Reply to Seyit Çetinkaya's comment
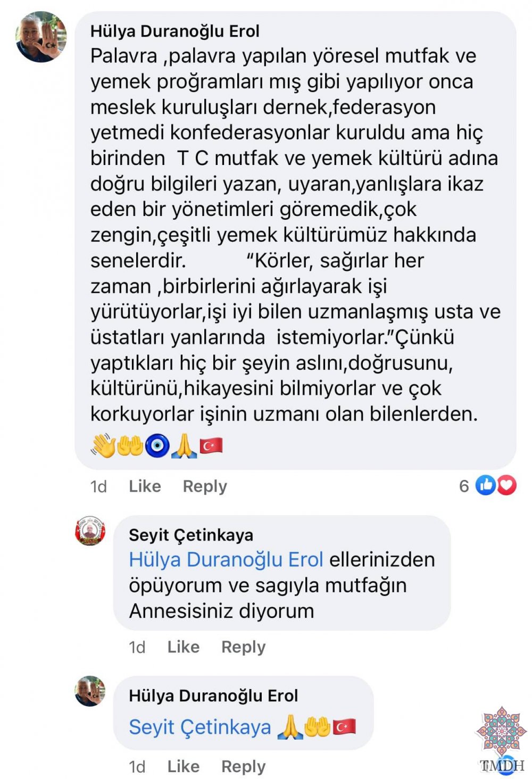The width and height of the screenshot is (532, 779). pos(244,647)
